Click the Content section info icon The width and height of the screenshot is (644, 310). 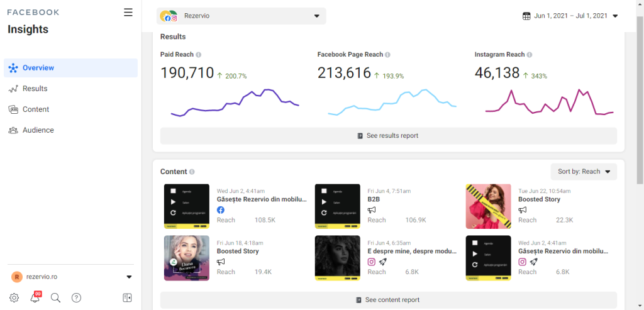[192, 172]
